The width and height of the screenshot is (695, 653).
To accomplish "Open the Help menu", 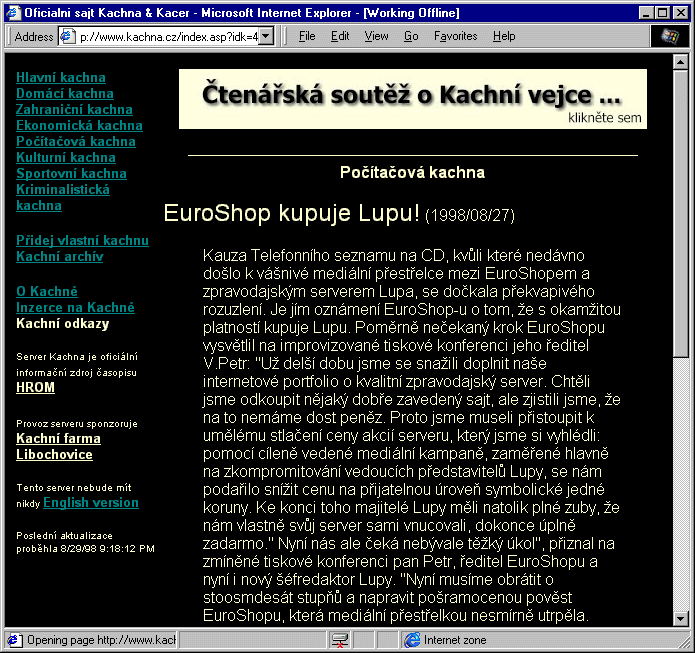I will 504,36.
